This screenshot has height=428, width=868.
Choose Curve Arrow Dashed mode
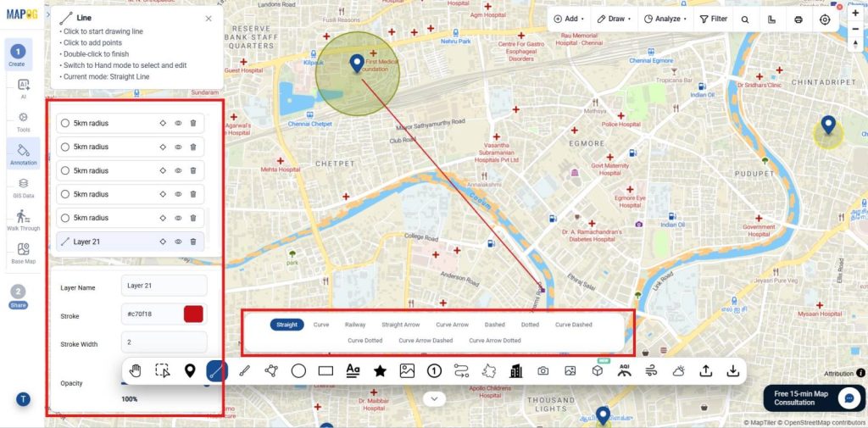point(426,341)
